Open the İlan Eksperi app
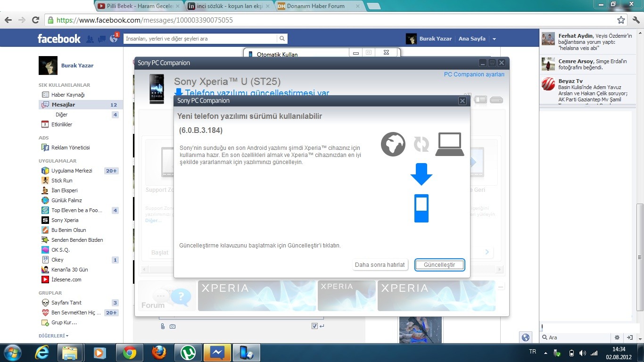 pos(64,190)
